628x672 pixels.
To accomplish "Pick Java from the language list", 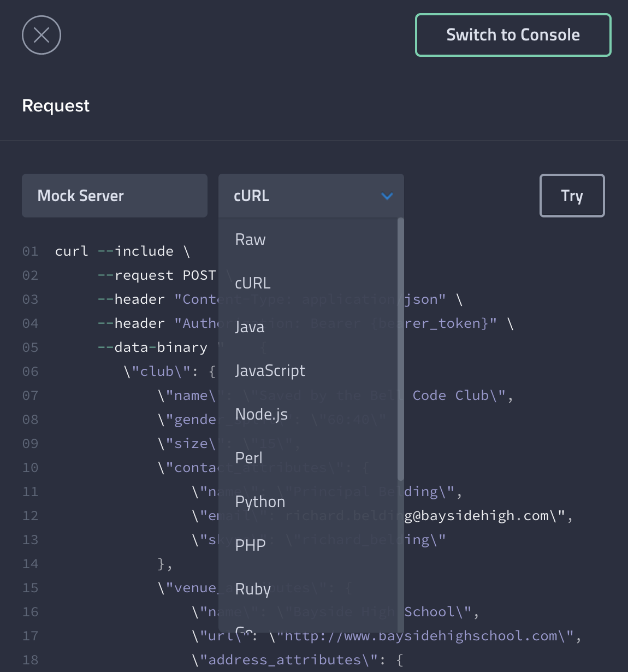I will click(250, 327).
